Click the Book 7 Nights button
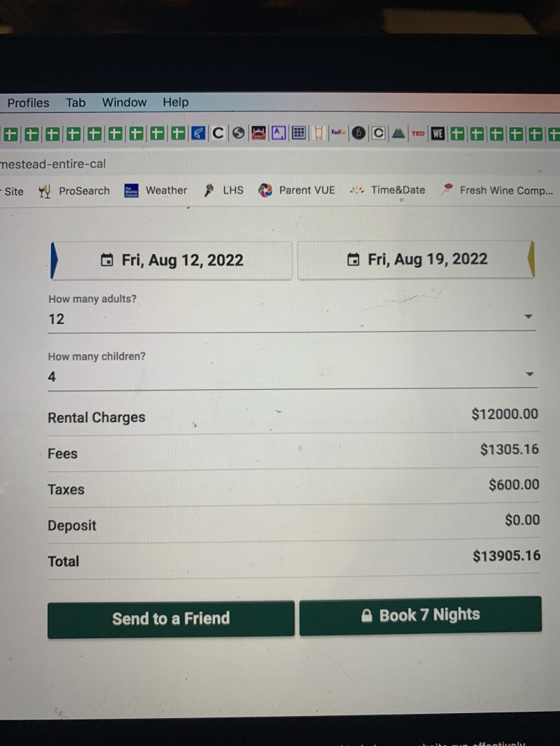560x746 pixels. tap(421, 615)
